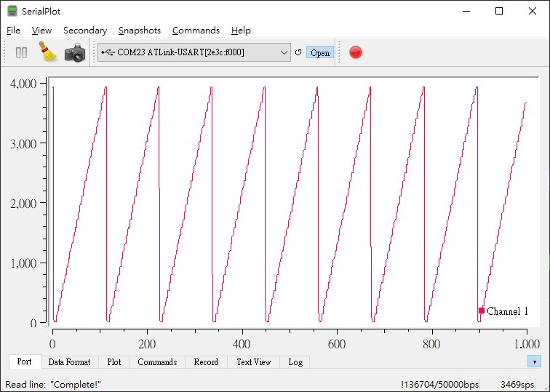This screenshot has height=392, width=550.
Task: Switch to the Text View tab
Action: (254, 362)
